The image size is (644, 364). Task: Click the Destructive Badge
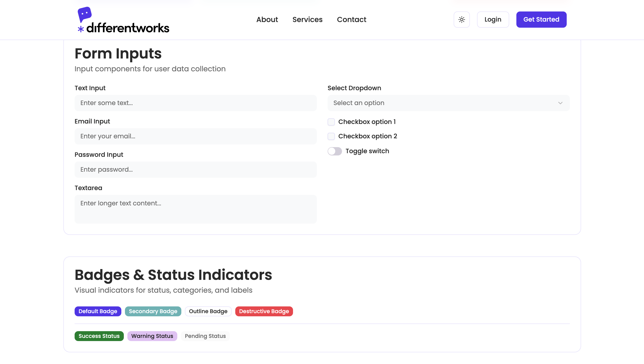pyautogui.click(x=264, y=311)
